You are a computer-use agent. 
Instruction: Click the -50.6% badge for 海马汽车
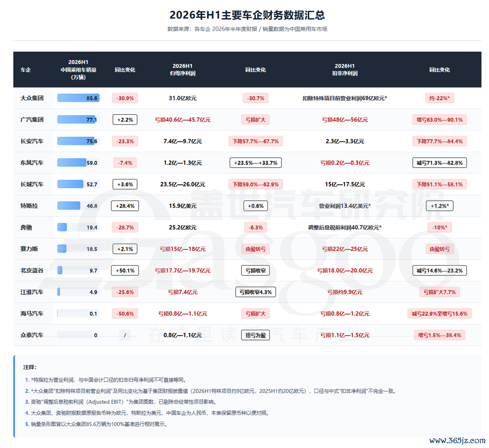point(125,314)
